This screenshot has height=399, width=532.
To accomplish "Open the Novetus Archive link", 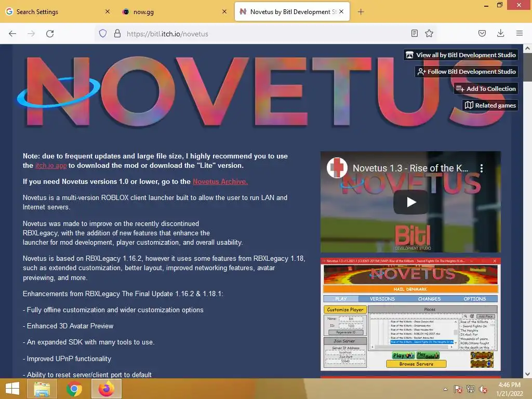I will (x=220, y=181).
